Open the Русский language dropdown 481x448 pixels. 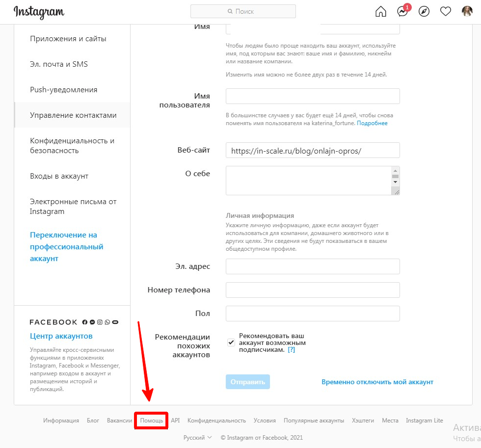197,438
